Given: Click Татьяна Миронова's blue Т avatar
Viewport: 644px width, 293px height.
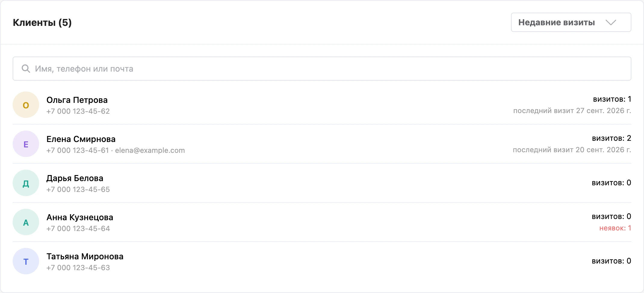Looking at the screenshot, I should [26, 261].
